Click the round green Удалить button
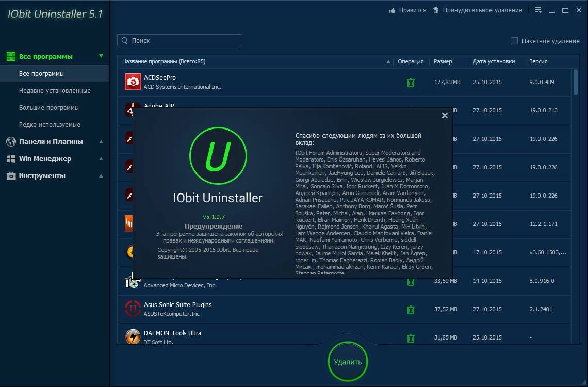This screenshot has height=387, width=588. (x=348, y=362)
